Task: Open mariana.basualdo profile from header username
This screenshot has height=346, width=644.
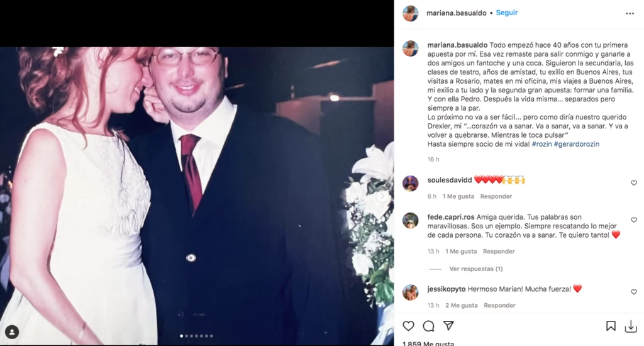Action: point(457,13)
